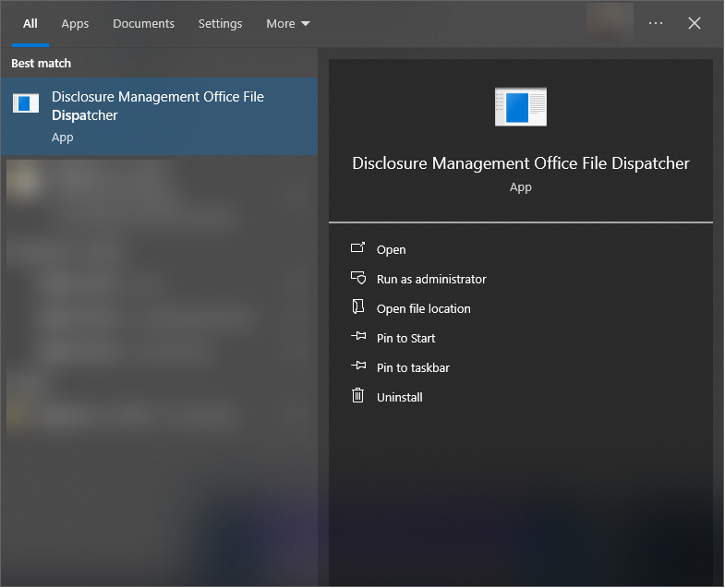Choose Pin to Start
The width and height of the screenshot is (725, 588).
pos(405,339)
